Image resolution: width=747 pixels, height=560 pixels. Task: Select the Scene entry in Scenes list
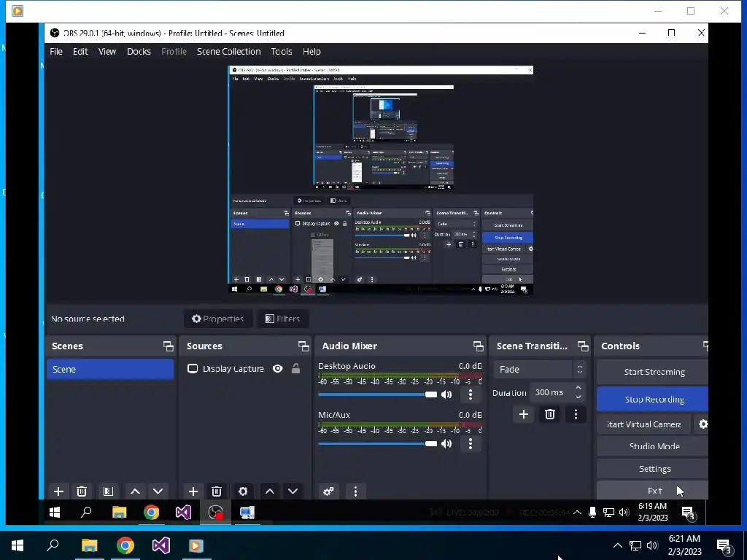[x=110, y=369]
